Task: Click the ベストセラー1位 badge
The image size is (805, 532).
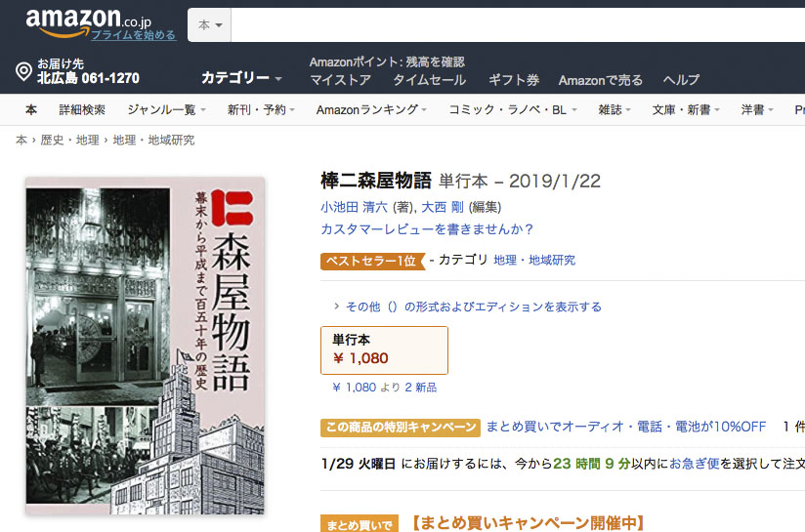Action: (x=372, y=262)
